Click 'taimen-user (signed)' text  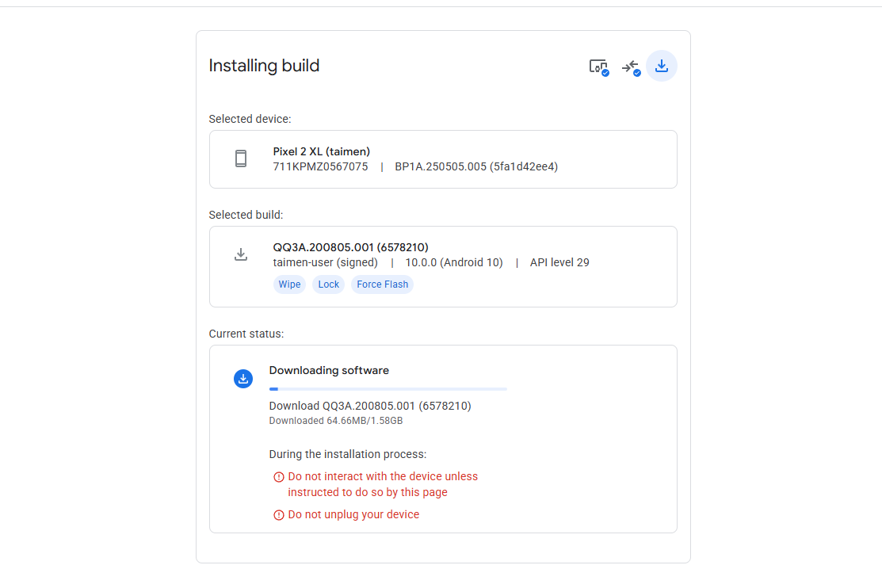coord(325,262)
